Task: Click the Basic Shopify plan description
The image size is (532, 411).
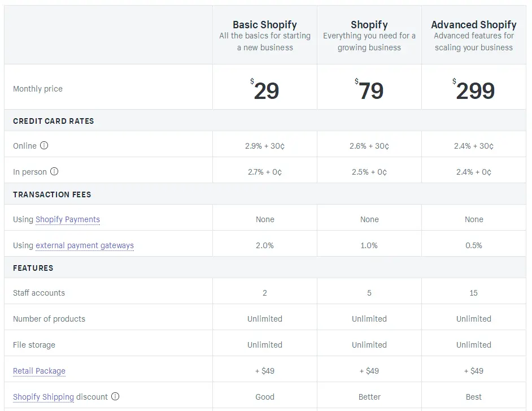Action: (x=265, y=41)
